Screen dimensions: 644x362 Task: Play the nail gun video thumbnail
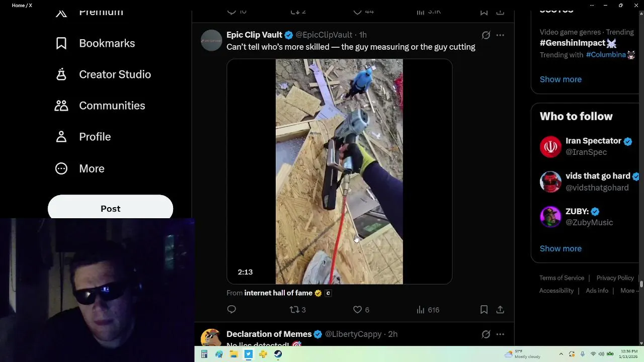point(339,171)
